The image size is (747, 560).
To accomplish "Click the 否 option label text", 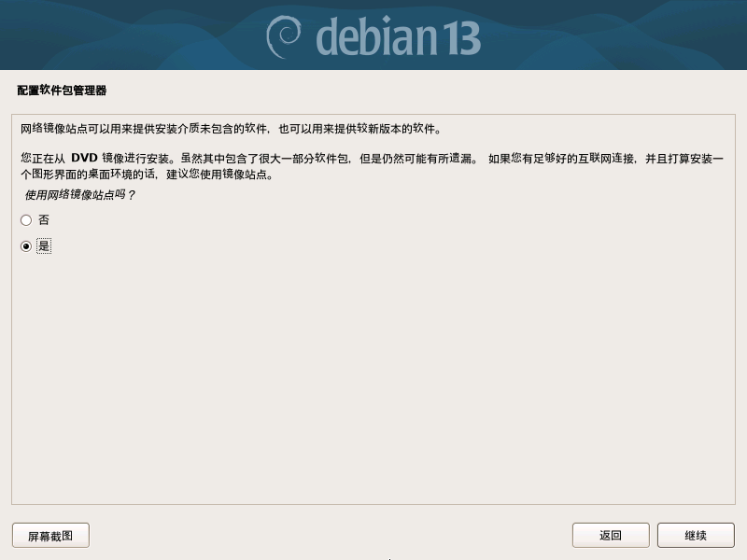I will pyautogui.click(x=44, y=220).
